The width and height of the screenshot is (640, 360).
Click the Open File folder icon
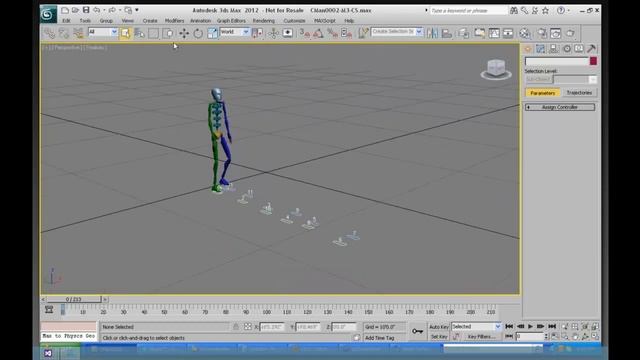pos(75,10)
